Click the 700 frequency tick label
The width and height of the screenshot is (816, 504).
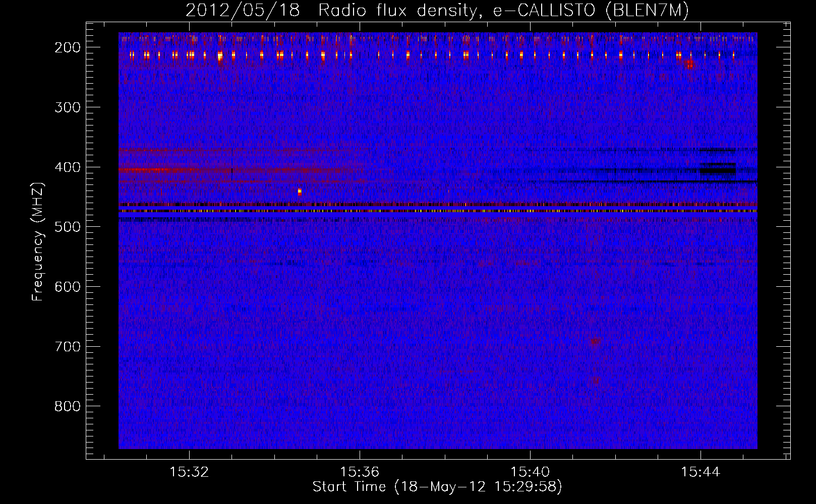tap(68, 347)
